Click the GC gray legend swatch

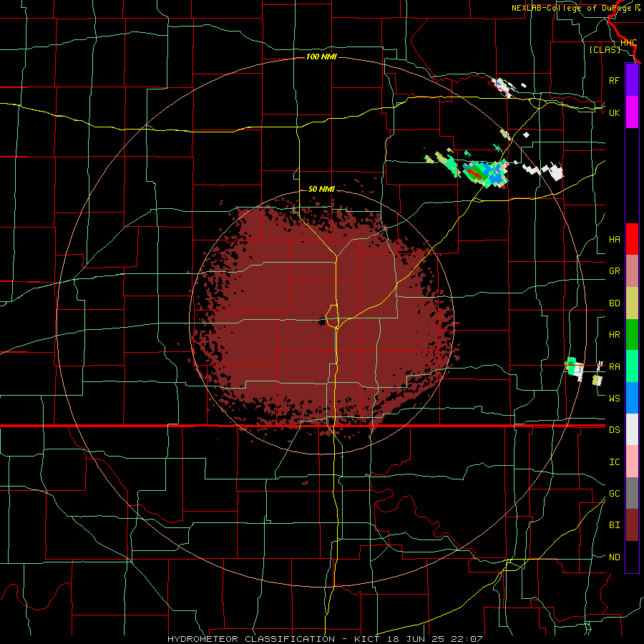tap(632, 493)
